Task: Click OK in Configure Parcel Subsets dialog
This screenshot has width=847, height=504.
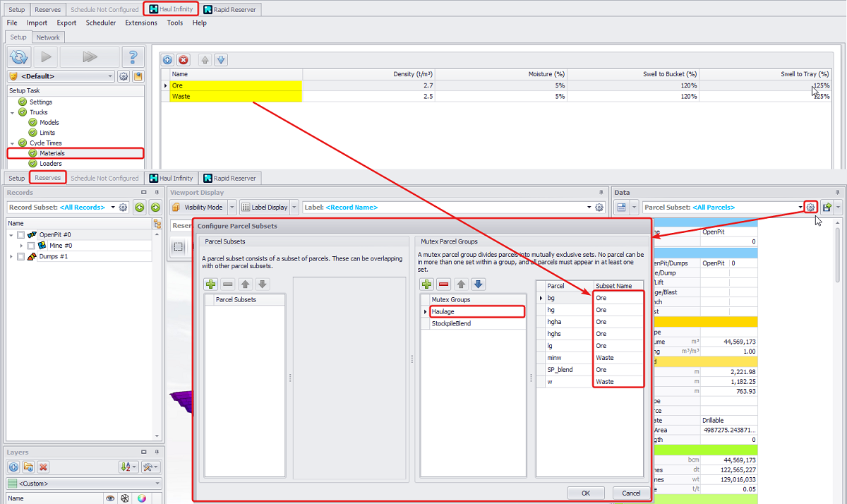Action: point(586,493)
